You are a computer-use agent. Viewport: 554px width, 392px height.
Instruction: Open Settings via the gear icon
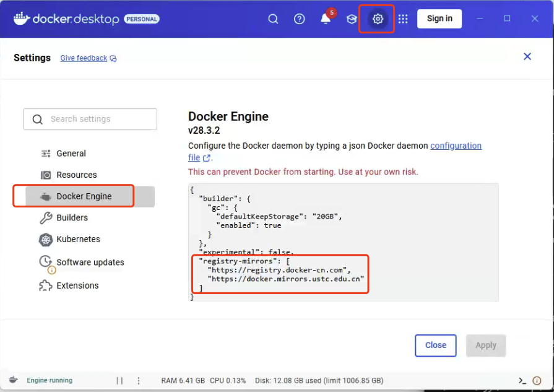pos(378,19)
